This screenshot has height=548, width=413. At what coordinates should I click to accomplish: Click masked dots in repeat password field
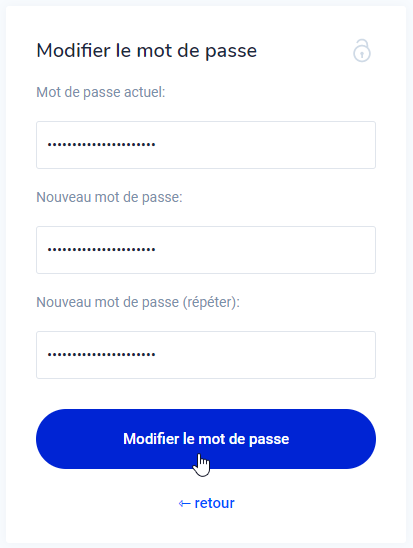(x=101, y=354)
